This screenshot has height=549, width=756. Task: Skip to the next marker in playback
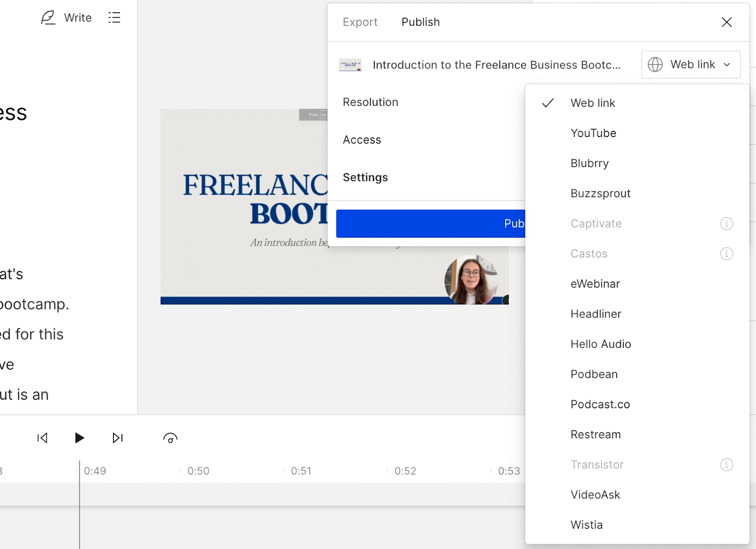pos(118,438)
